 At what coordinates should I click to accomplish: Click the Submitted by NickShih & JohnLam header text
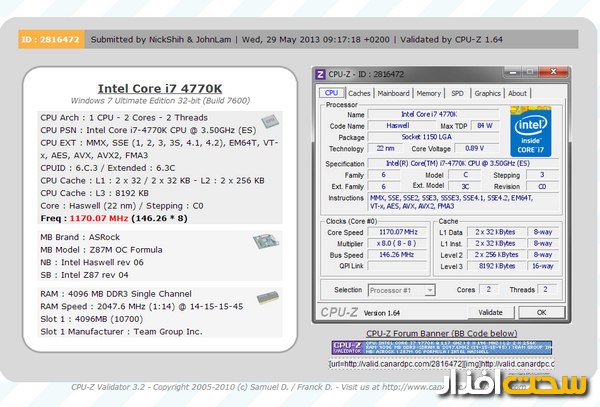click(161, 39)
